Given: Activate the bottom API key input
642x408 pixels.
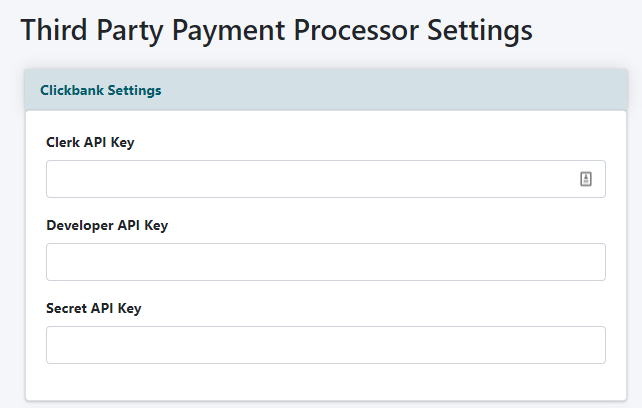Looking at the screenshot, I should [x=325, y=345].
